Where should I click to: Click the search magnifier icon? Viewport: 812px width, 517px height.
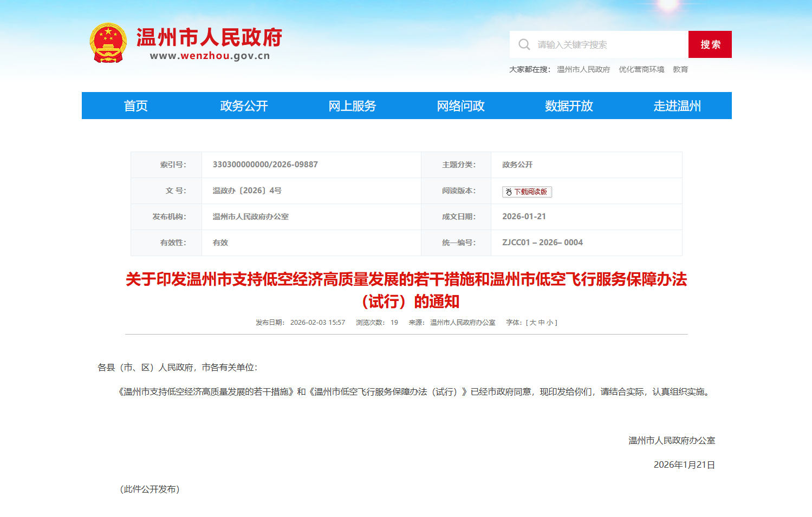pos(524,44)
